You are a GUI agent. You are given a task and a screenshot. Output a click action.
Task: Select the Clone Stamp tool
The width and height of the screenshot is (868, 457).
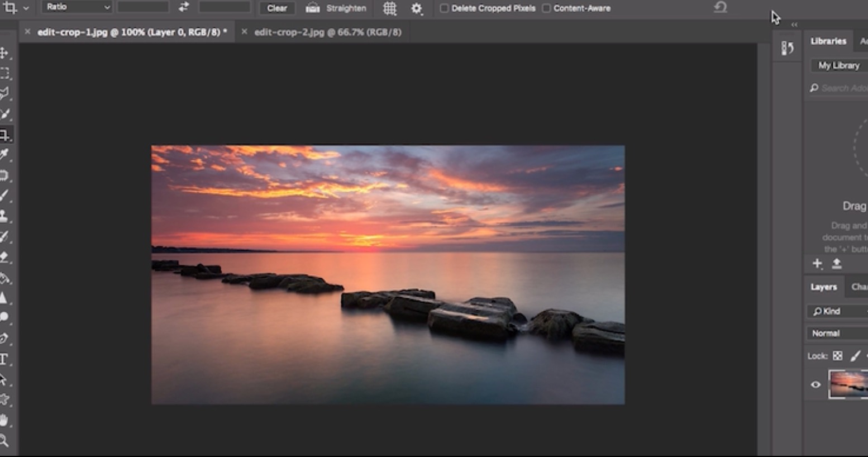pos(4,216)
